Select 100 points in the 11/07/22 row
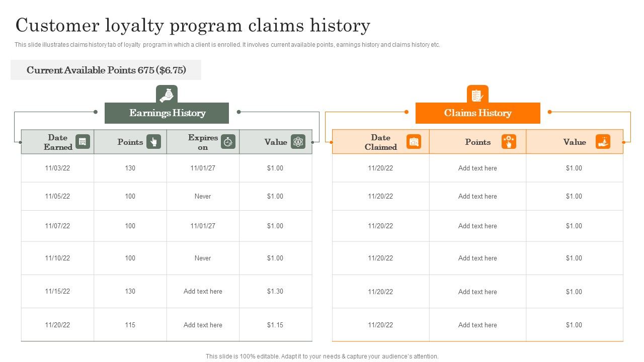644x362 pixels. point(130,226)
